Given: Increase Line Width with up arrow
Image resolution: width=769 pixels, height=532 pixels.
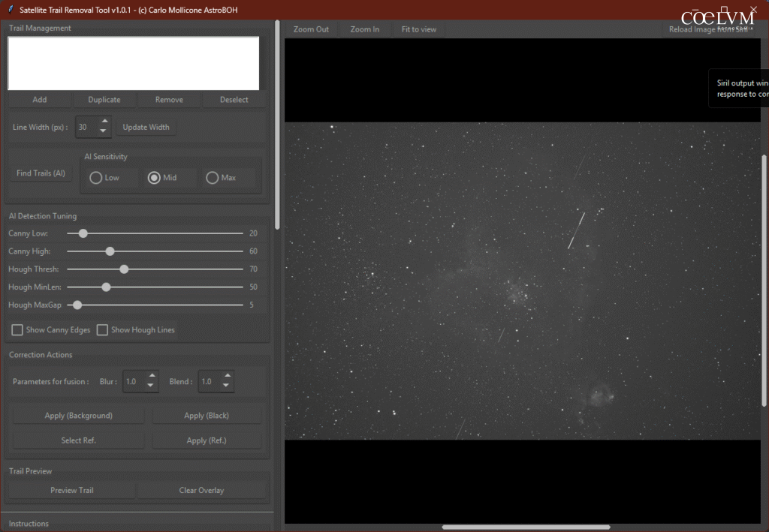Looking at the screenshot, I should point(104,122).
